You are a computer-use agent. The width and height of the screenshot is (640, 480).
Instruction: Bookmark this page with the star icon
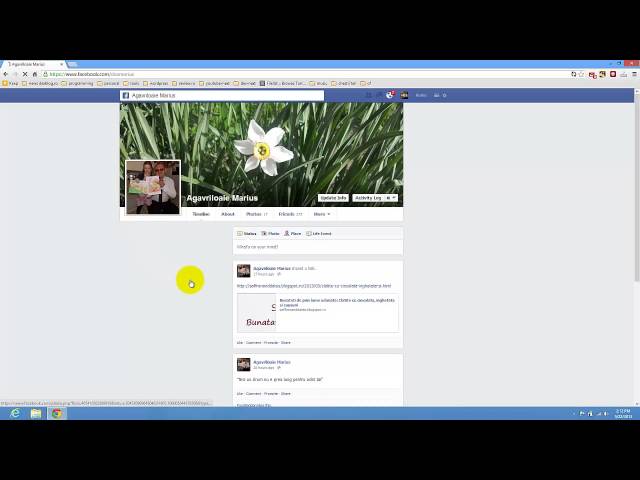click(x=581, y=74)
